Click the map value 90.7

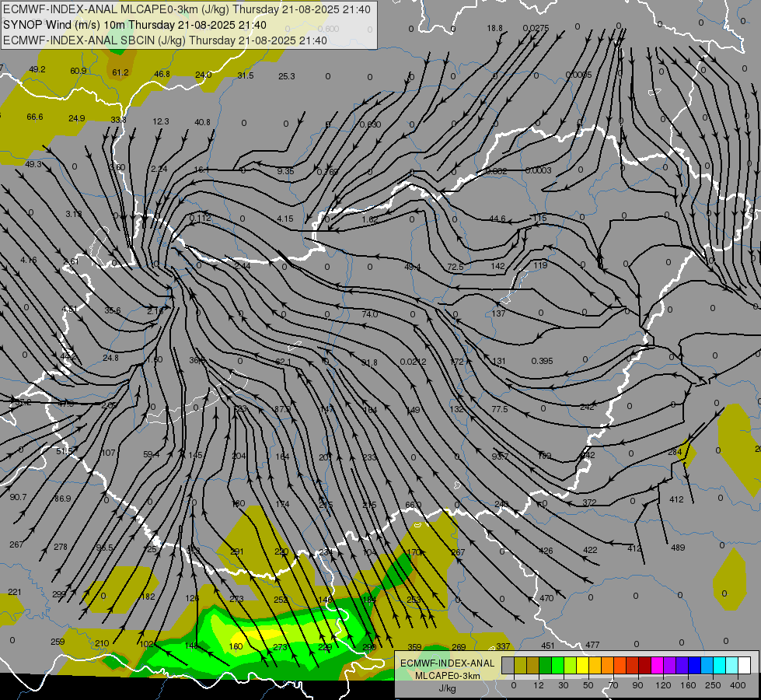tap(19, 497)
